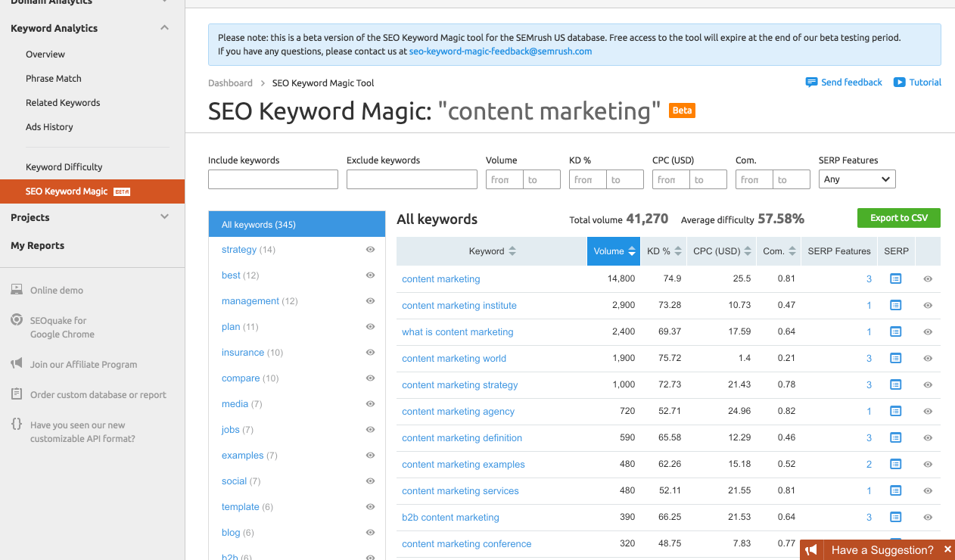Hide the best keyword group

[371, 275]
